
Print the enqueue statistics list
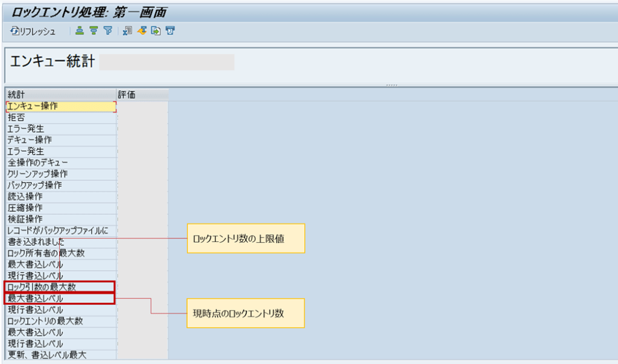[x=169, y=30]
